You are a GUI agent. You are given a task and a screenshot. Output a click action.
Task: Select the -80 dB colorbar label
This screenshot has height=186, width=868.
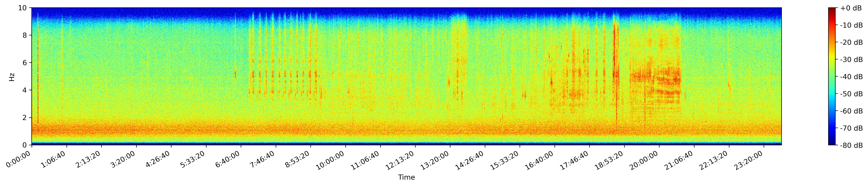851,145
